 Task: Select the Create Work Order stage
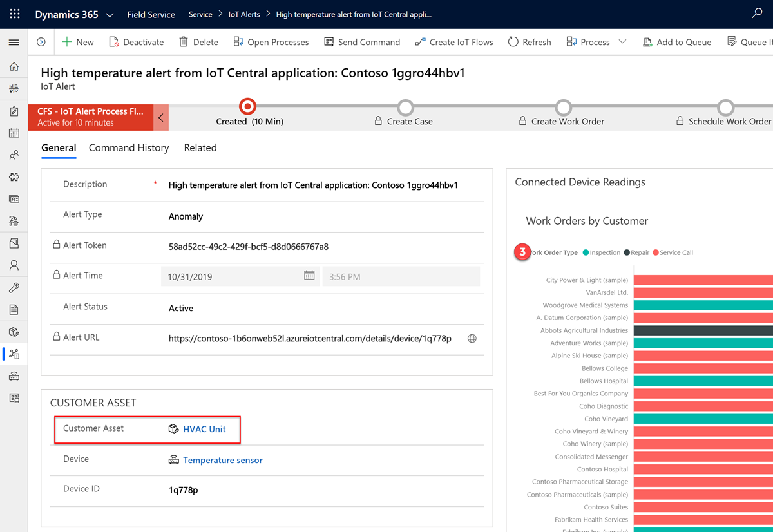(x=564, y=107)
